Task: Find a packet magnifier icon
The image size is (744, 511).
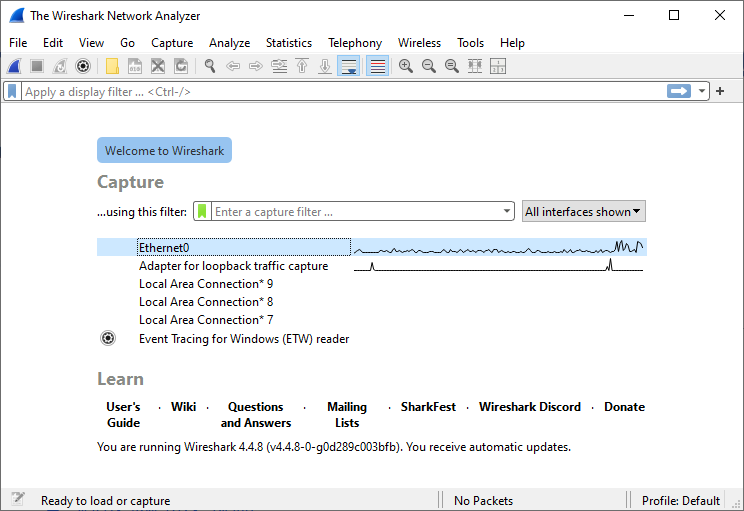Action: [210, 66]
